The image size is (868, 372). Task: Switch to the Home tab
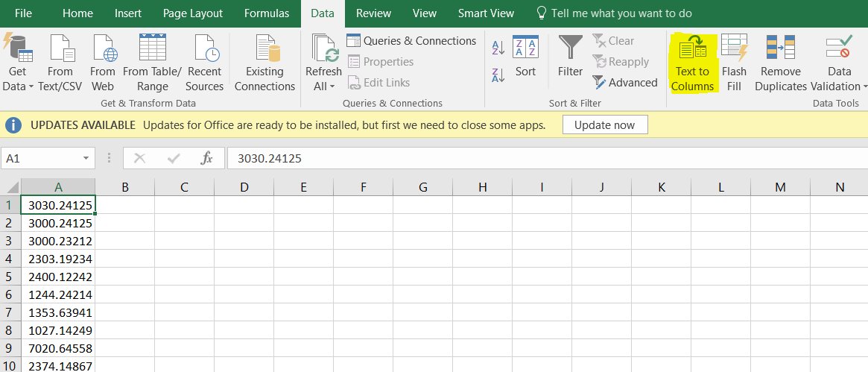(77, 13)
